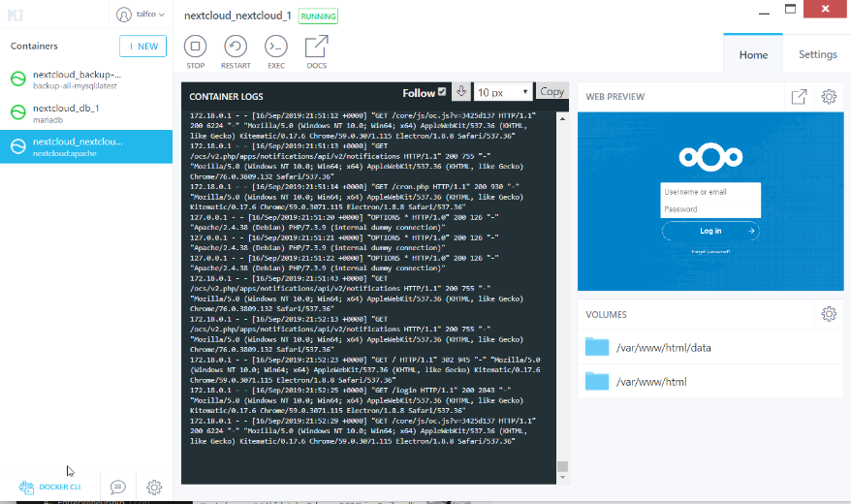The image size is (851, 504).
Task: Open the talfco account dropdown
Action: coord(141,15)
